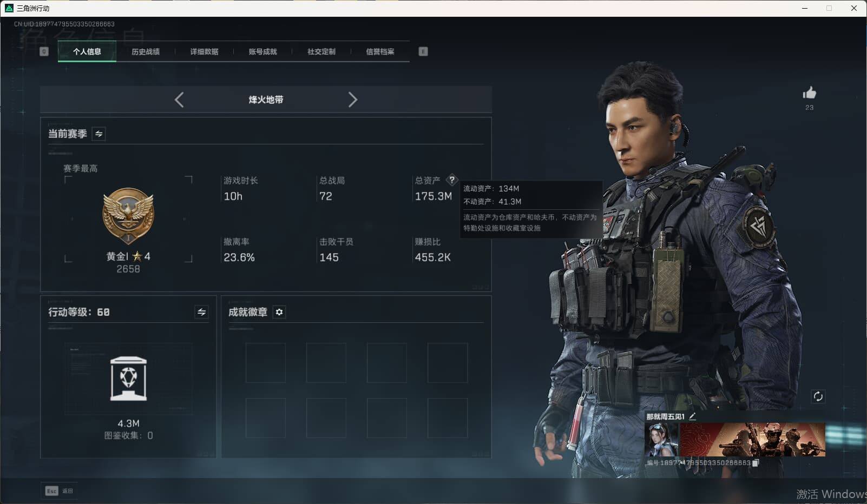Give a thumbs-up like to the profile
867x504 pixels.
(x=809, y=92)
